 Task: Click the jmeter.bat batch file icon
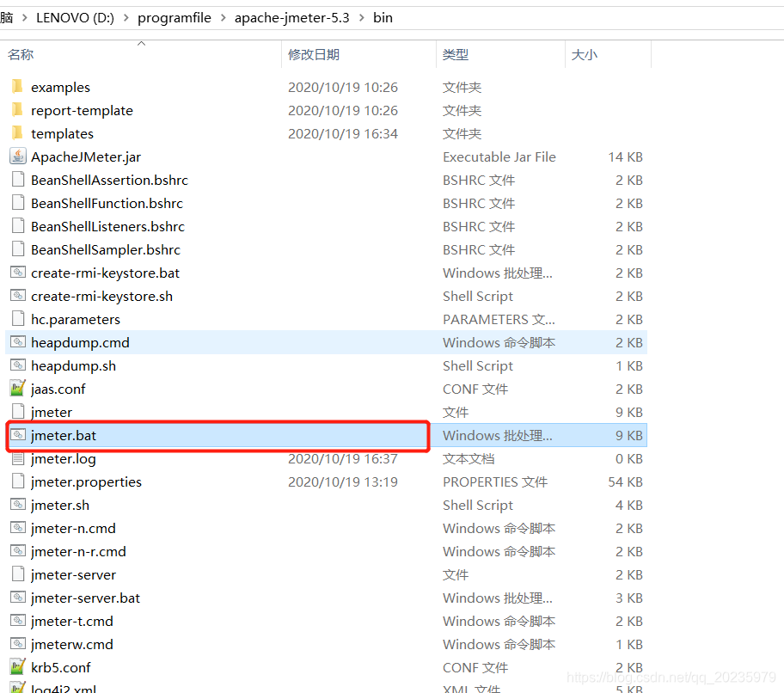18,435
